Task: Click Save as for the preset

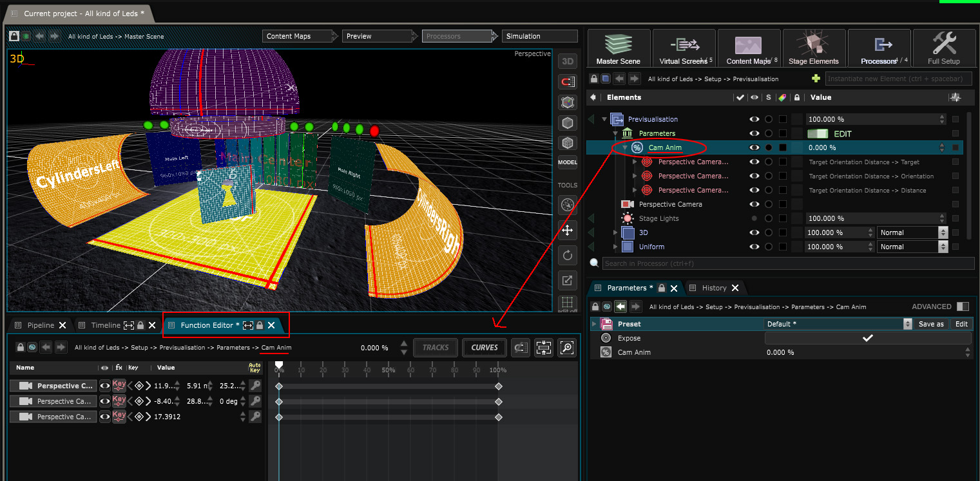Action: click(x=931, y=324)
